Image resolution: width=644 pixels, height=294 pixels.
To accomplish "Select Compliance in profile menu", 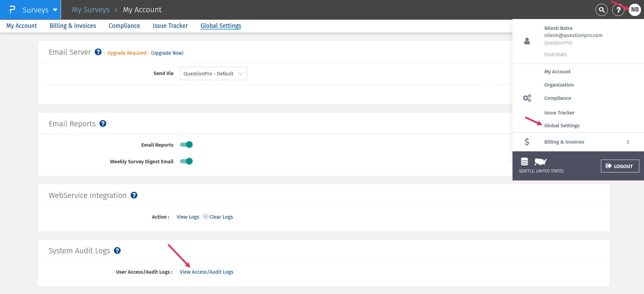I will [x=558, y=98].
